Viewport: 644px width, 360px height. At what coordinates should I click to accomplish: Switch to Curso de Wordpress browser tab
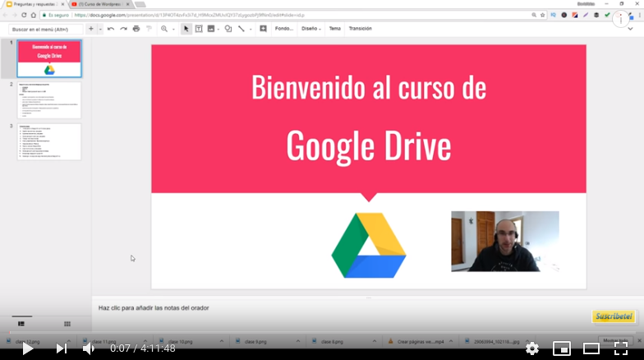(99, 4)
